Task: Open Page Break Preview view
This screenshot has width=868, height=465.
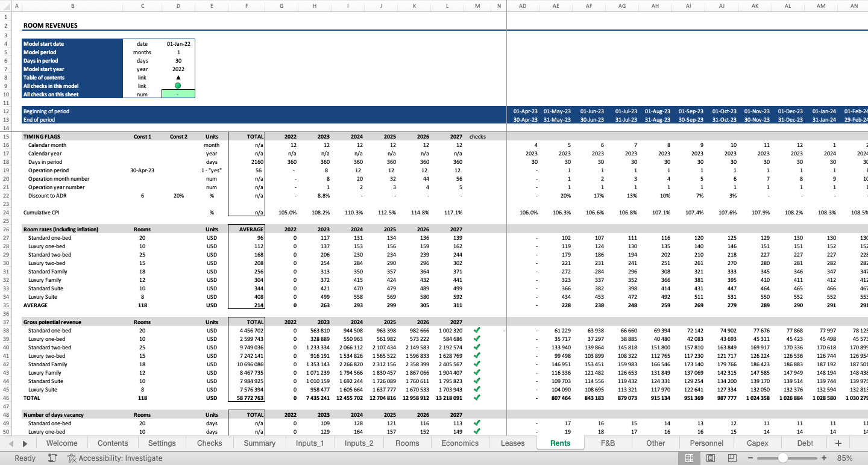Action: tap(732, 458)
